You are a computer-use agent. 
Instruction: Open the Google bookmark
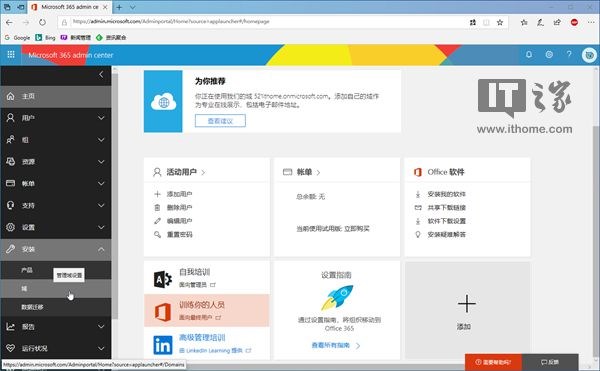17,37
